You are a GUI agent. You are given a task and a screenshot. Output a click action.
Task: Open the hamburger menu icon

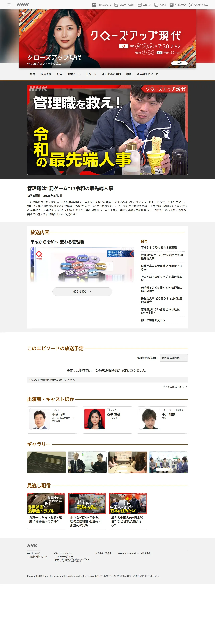[9, 5]
